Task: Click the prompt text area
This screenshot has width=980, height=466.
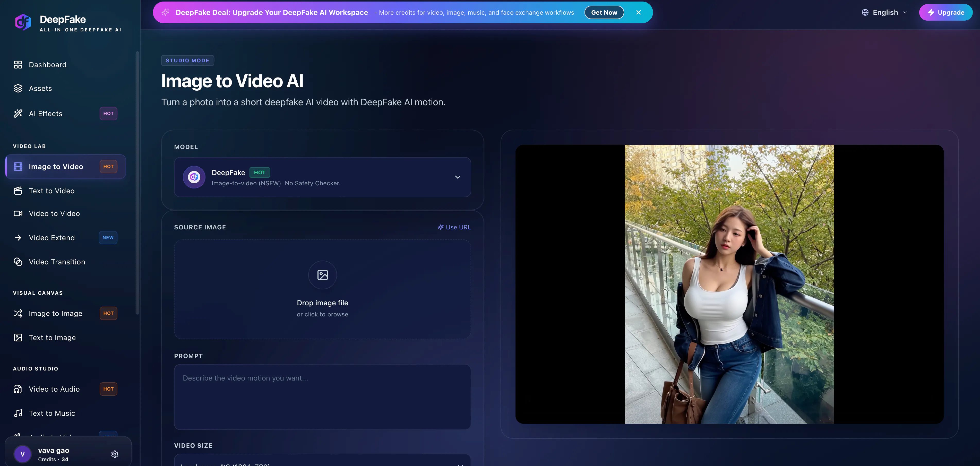Action: (x=322, y=397)
